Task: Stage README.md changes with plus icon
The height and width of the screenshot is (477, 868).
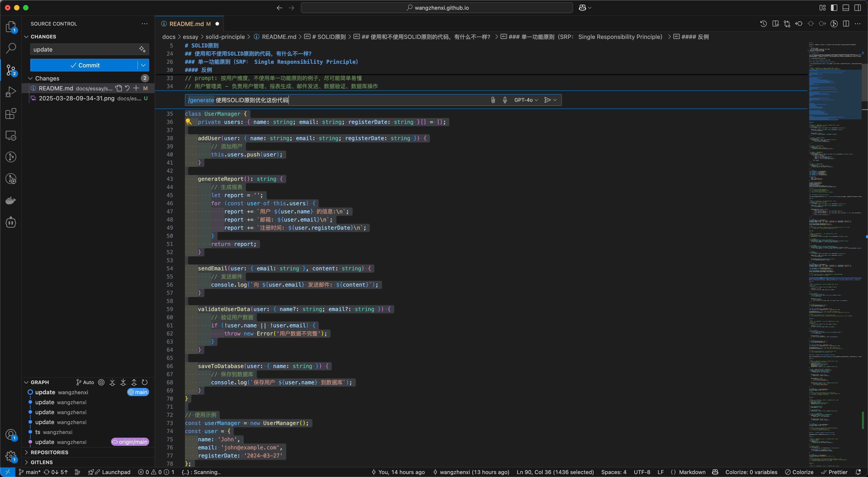Action: tap(136, 88)
